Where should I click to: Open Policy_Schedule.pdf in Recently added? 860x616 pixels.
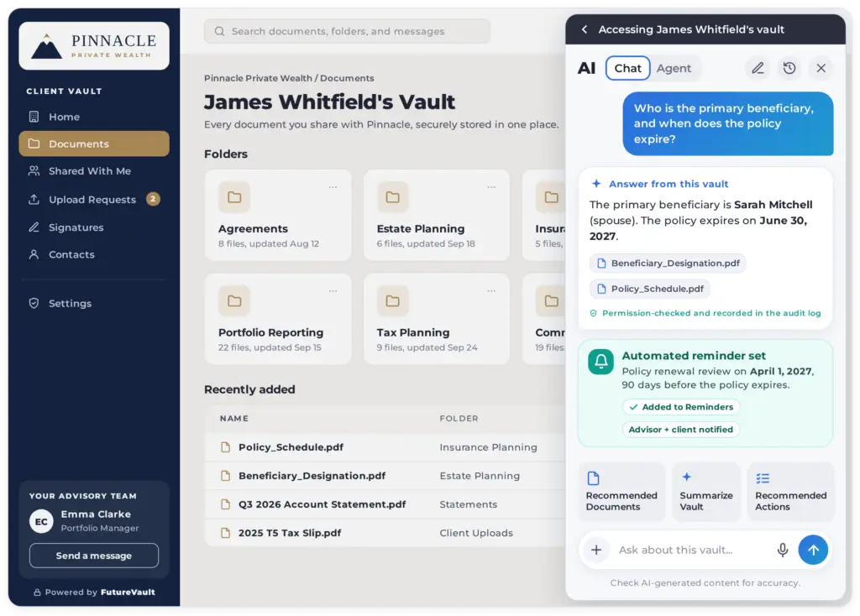tap(291, 447)
